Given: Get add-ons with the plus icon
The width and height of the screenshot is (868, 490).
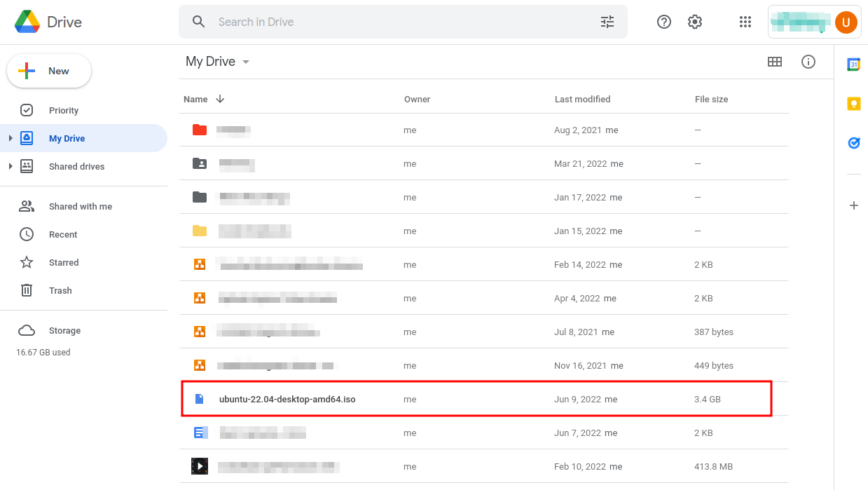Looking at the screenshot, I should (854, 205).
